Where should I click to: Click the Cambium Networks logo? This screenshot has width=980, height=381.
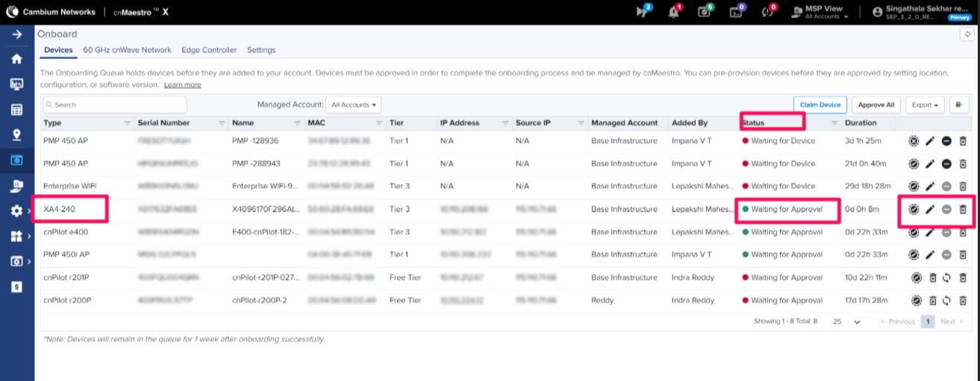pos(51,12)
